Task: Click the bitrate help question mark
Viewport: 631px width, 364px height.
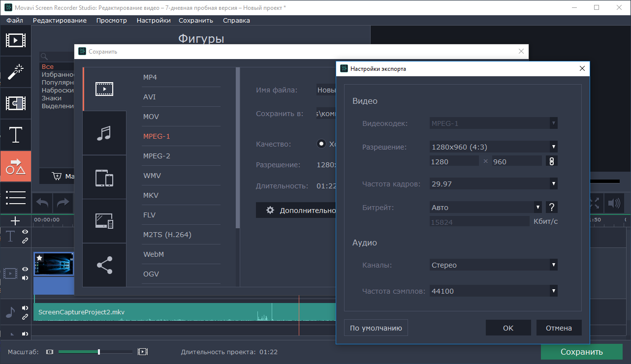Action: click(552, 207)
